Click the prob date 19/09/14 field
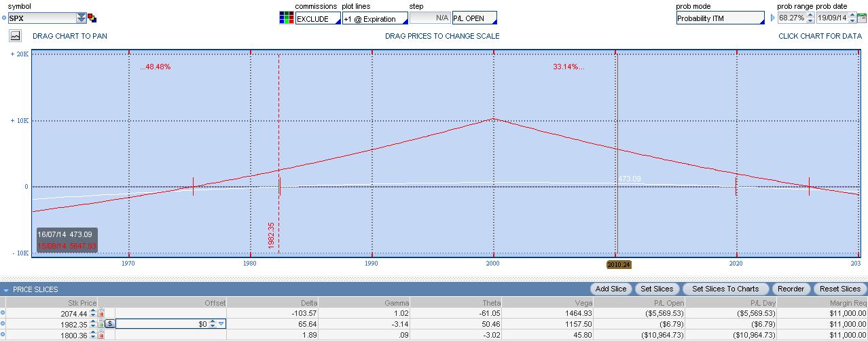This screenshot has width=868, height=341. (x=831, y=18)
